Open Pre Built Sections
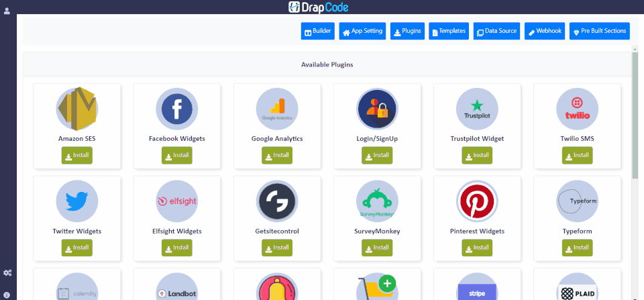 click(599, 32)
